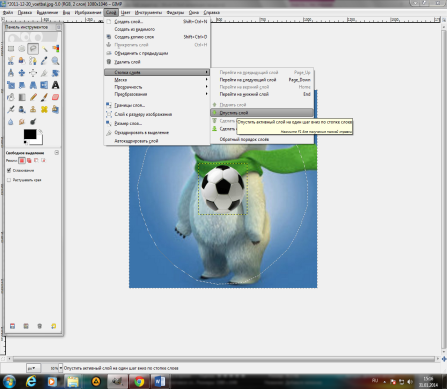Click Слой к размеру изображения
Image resolution: width=447 pixels, height=389 pixels.
pos(157,114)
